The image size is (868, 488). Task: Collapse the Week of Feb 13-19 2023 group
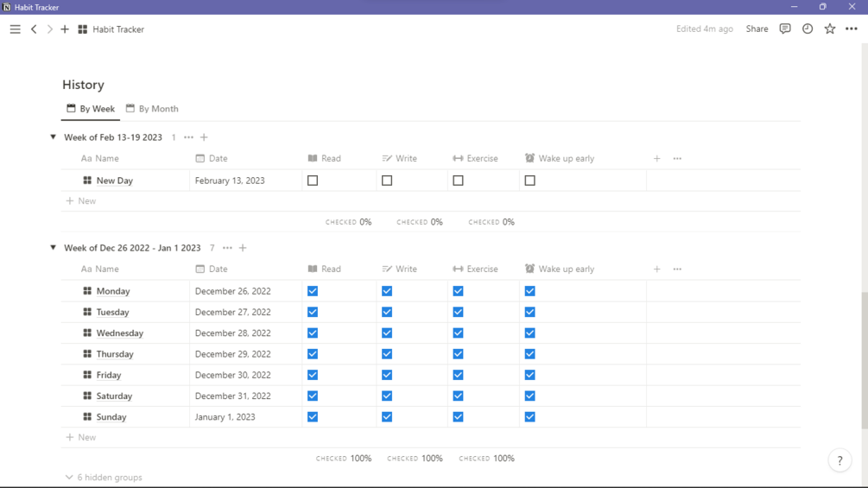[x=54, y=137]
